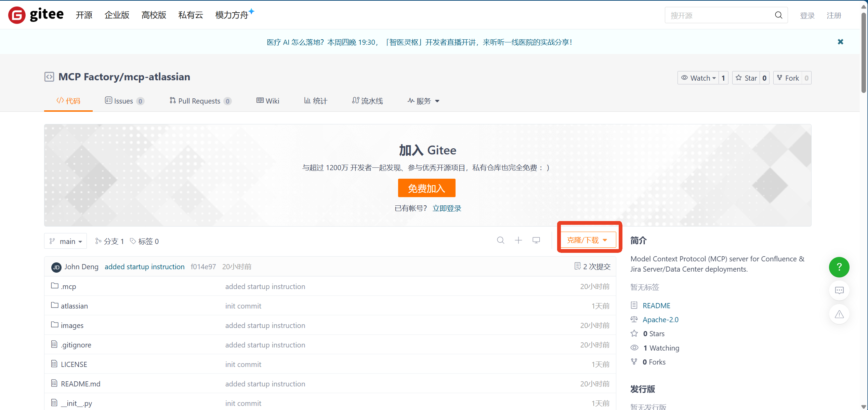Click the Gitee logo icon
The image size is (868, 410).
click(17, 15)
